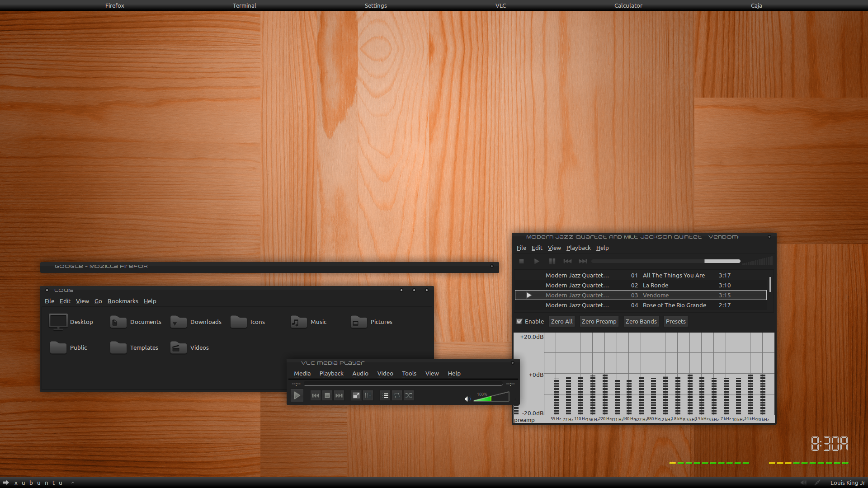The width and height of the screenshot is (868, 488).
Task: Toggle VLC fullscreen video icon
Action: pos(356,395)
